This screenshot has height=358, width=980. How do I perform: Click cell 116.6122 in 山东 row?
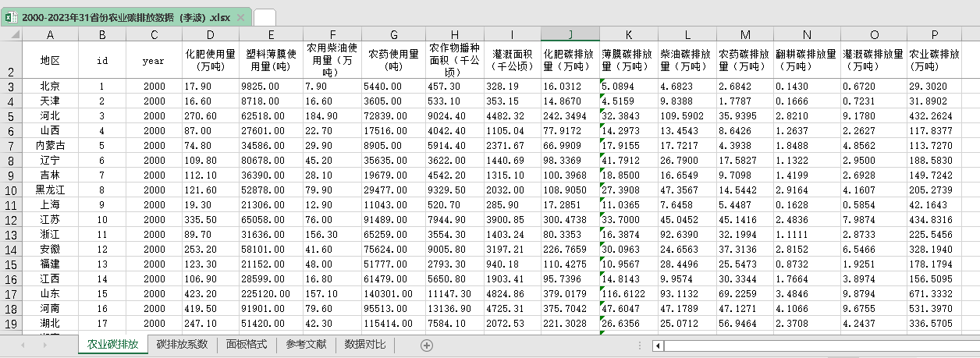click(x=629, y=293)
